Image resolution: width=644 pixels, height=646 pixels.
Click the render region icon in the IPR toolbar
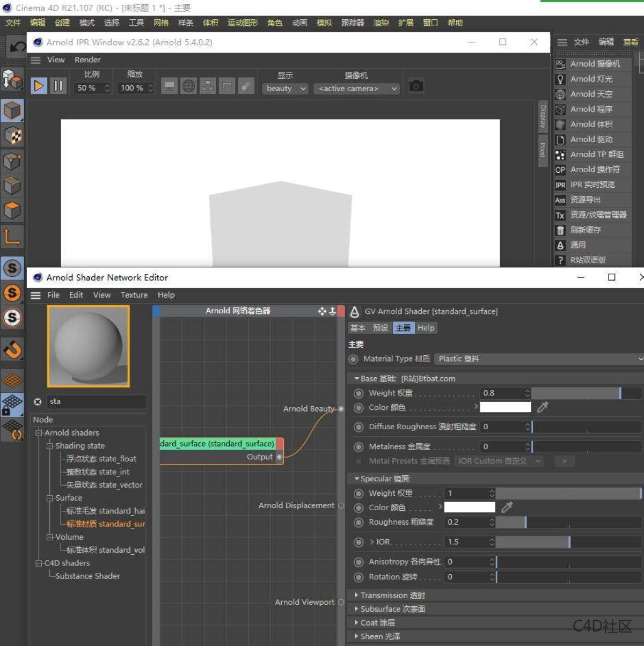[227, 86]
